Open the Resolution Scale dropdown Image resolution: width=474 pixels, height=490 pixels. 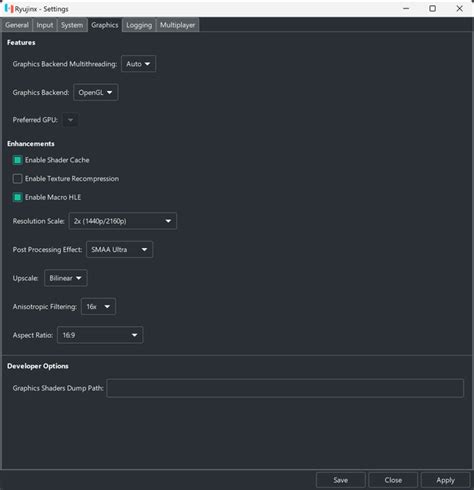click(122, 221)
